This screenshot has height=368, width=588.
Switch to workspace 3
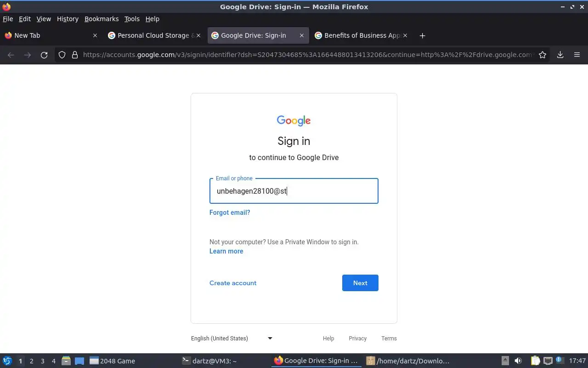pos(42,361)
